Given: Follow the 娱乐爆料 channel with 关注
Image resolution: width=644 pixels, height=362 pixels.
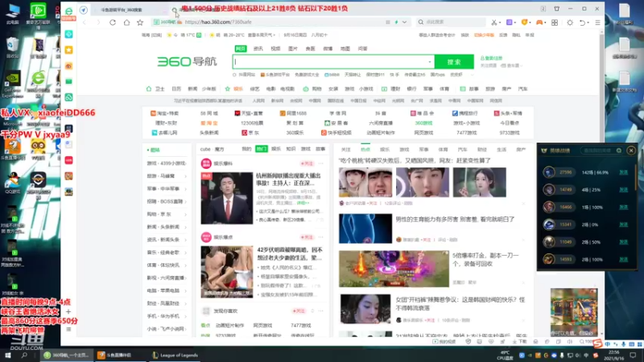Looking at the screenshot, I should point(307,163).
